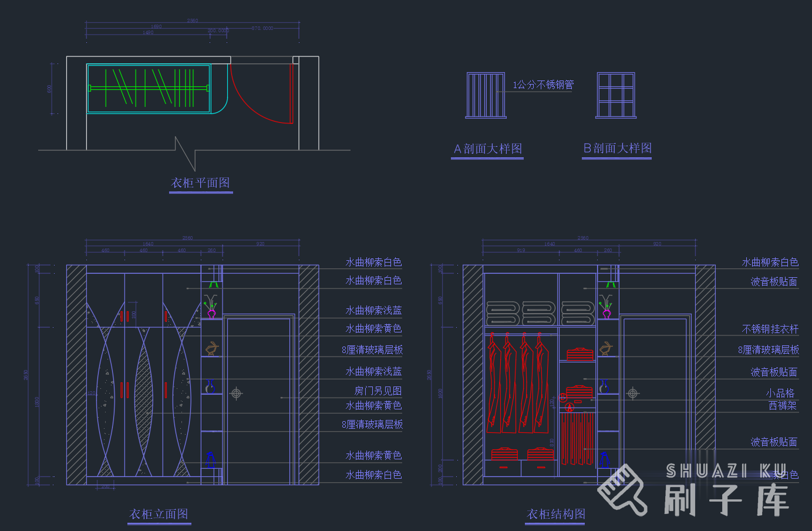
Task: Click the 房门另见图 annotation label
Action: click(x=378, y=391)
